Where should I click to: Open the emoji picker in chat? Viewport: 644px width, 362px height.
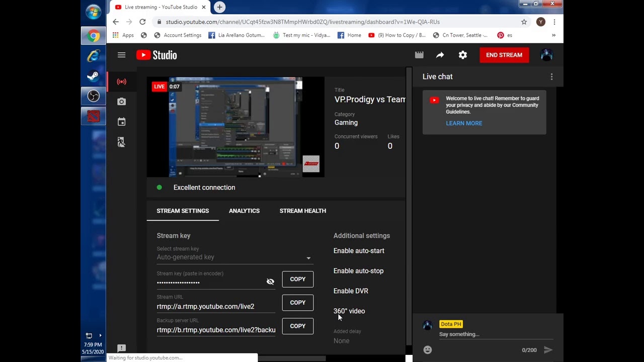click(428, 350)
